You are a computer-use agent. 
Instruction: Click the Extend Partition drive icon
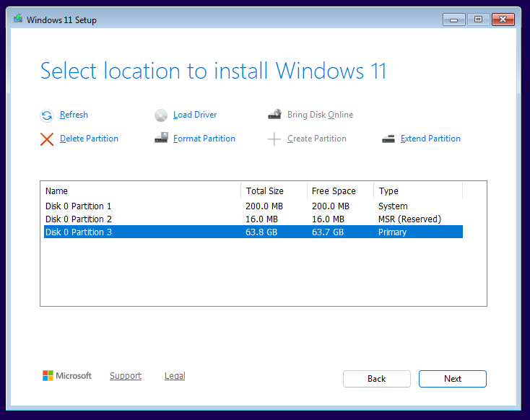point(388,139)
